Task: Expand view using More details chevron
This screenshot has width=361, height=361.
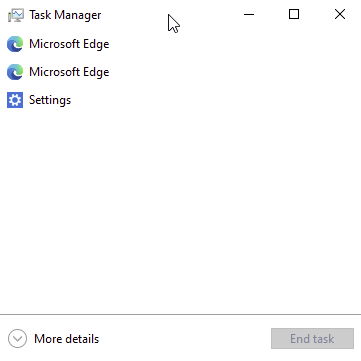Action: tap(17, 339)
